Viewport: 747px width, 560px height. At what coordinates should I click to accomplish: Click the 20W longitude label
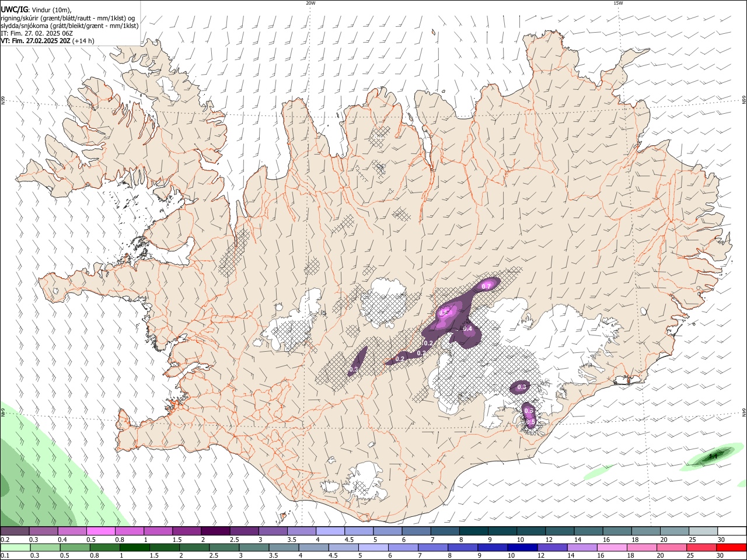pyautogui.click(x=310, y=3)
